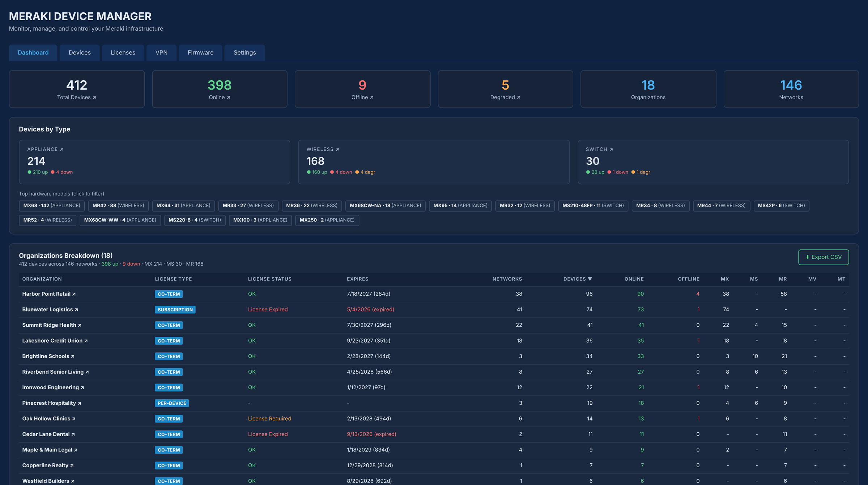Open Lakeshore Credit Union organization link

pyautogui.click(x=55, y=340)
